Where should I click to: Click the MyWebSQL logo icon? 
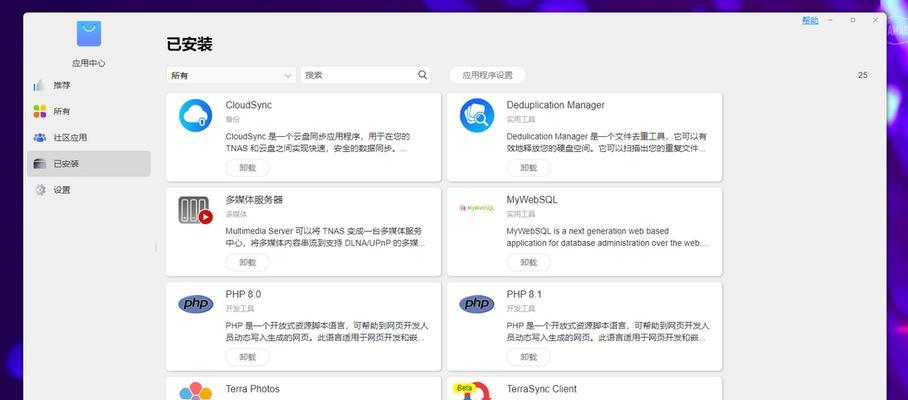tap(477, 208)
